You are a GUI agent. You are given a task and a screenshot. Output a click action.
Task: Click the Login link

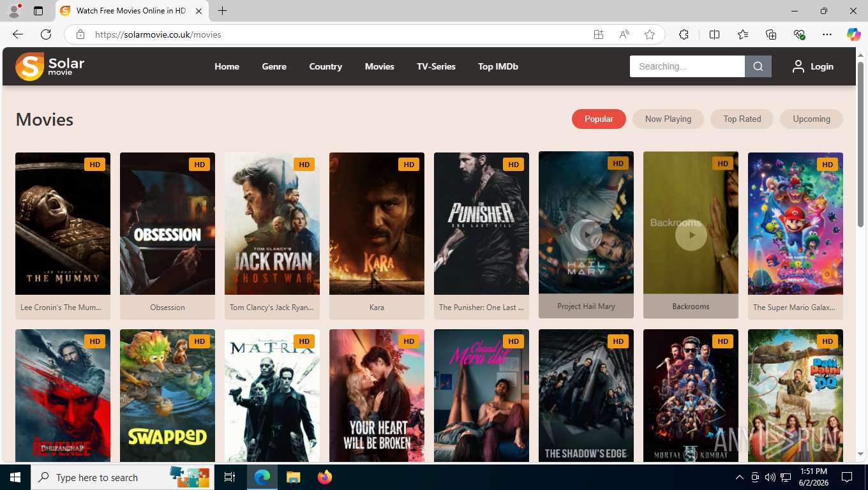coord(821,66)
